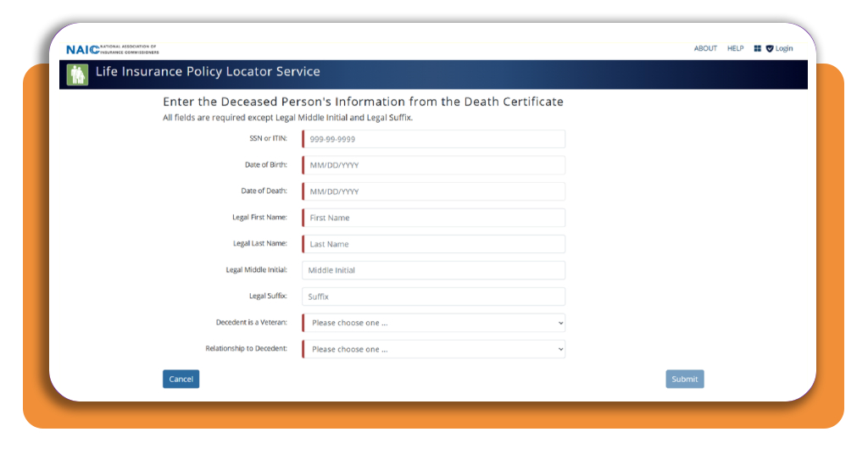Click the Relationship dropdown chevron arrow

(560, 350)
